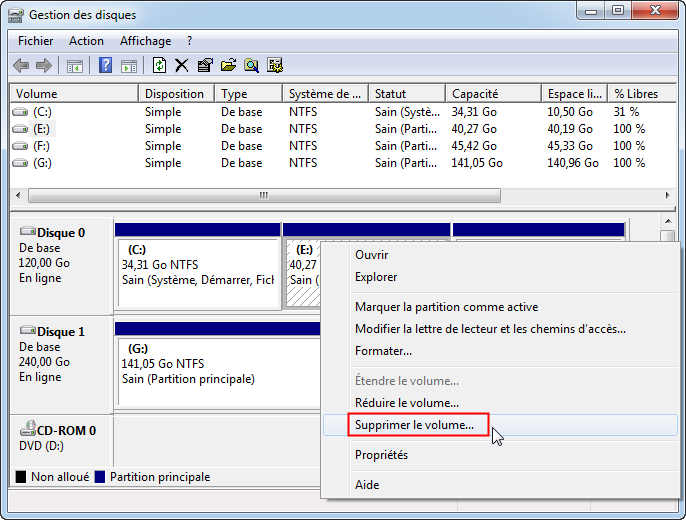Screen dimensions: 686x520
Task: Choose Explorer in the context menu
Action: pyautogui.click(x=500, y=277)
